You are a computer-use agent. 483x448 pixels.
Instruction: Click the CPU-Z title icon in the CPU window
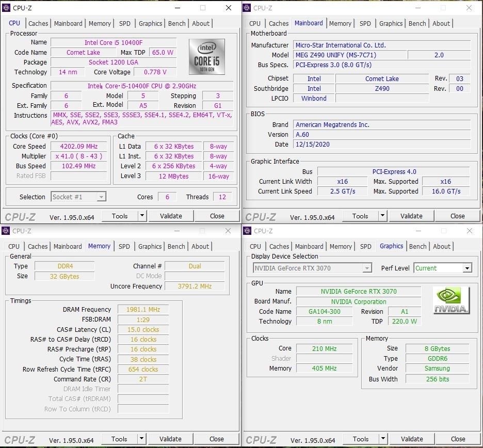click(x=6, y=8)
